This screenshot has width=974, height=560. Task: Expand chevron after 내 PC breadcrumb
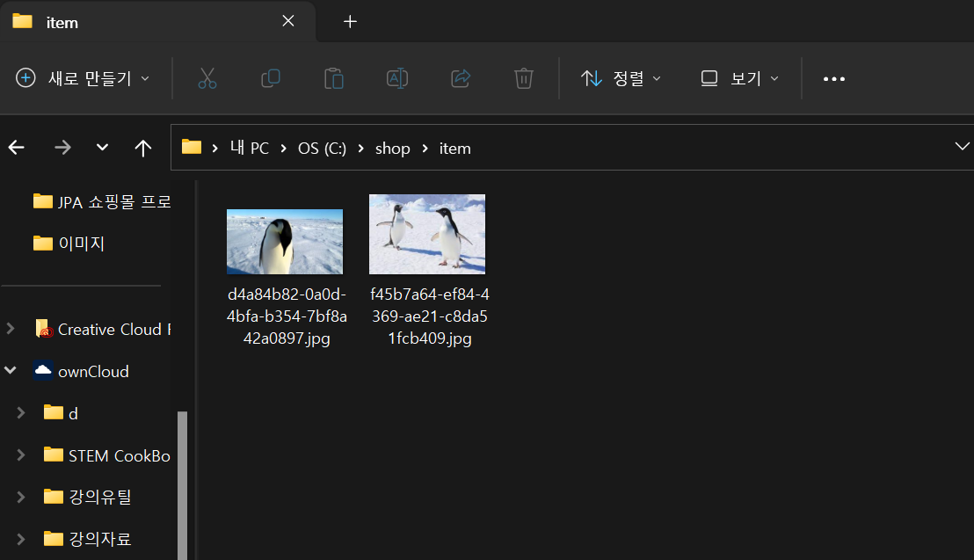click(x=283, y=148)
